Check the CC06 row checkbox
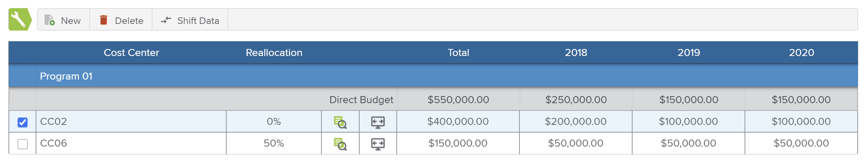This screenshot has height=165, width=868. coord(22,144)
